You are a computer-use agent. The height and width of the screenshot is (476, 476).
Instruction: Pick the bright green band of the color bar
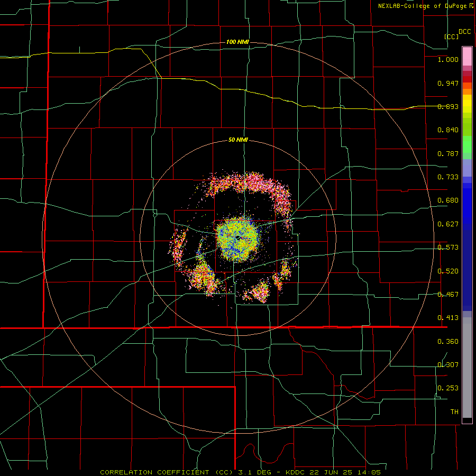(x=467, y=144)
